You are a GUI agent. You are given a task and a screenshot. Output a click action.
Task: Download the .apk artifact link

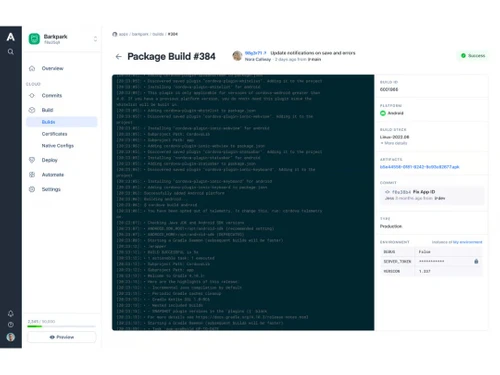tap(420, 167)
